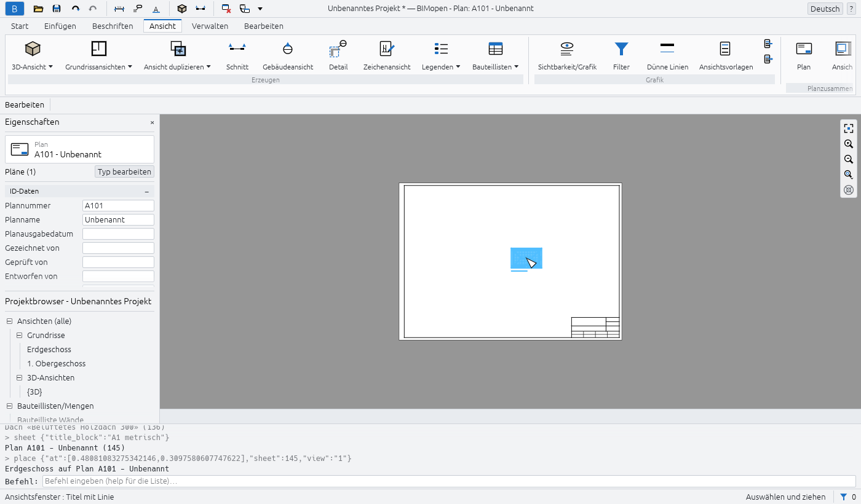Viewport: 861px width, 504px height.
Task: Click the quick access 3D view cube icon
Action: tap(181, 9)
